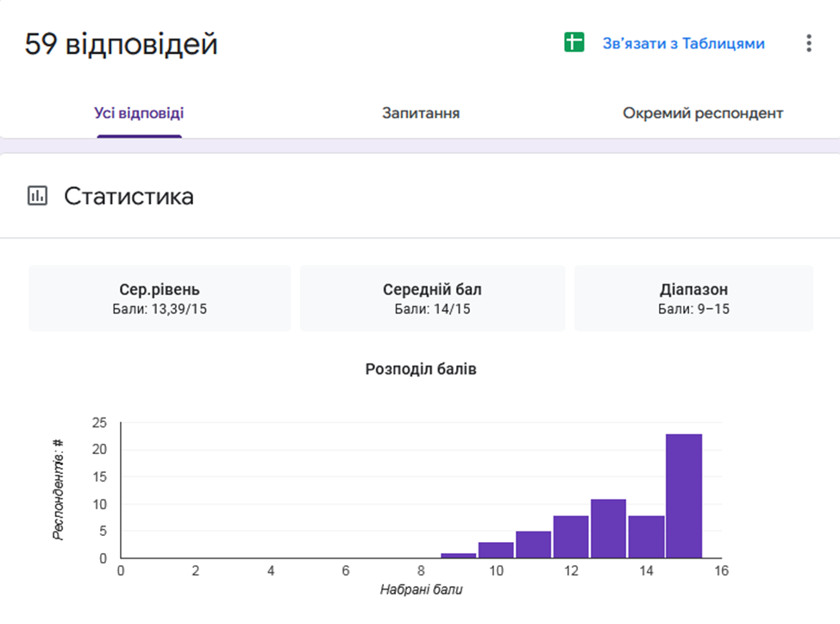Click the histogram bar for score 12
This screenshot has width=840, height=624.
571,537
